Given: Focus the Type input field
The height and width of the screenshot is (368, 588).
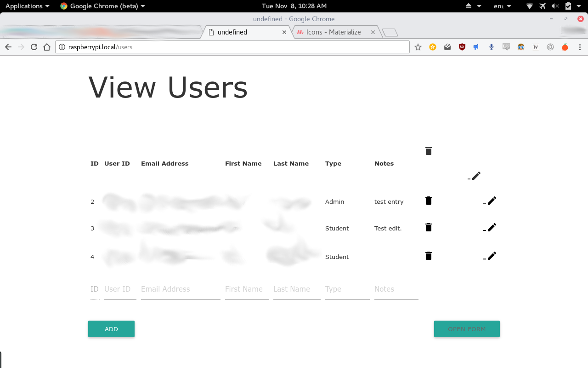Looking at the screenshot, I should (x=347, y=289).
